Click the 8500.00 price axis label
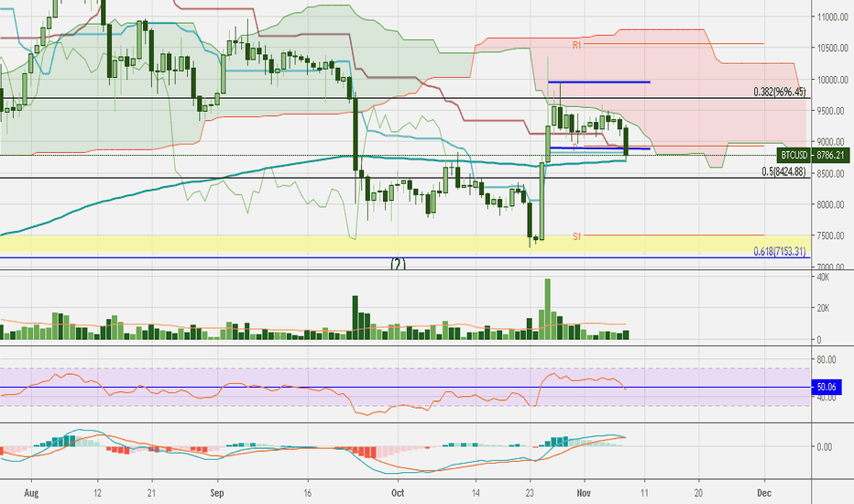The height and width of the screenshot is (504, 854). 832,174
